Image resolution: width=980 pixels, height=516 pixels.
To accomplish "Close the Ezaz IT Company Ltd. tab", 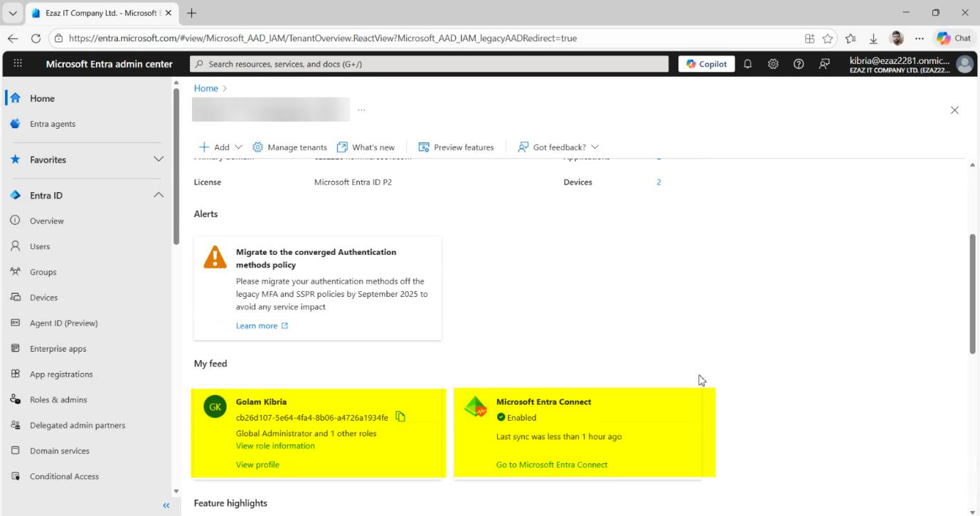I will (169, 14).
